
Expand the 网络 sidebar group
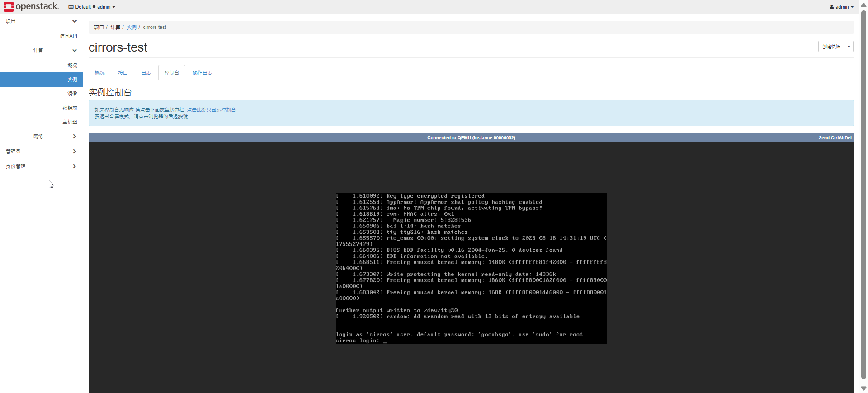click(x=41, y=137)
